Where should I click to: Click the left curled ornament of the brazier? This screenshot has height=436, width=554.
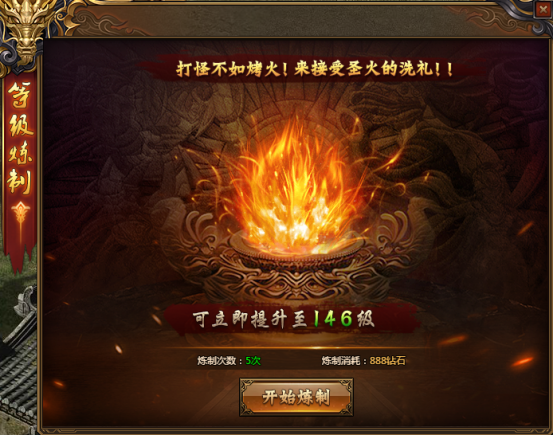pyautogui.click(x=203, y=230)
